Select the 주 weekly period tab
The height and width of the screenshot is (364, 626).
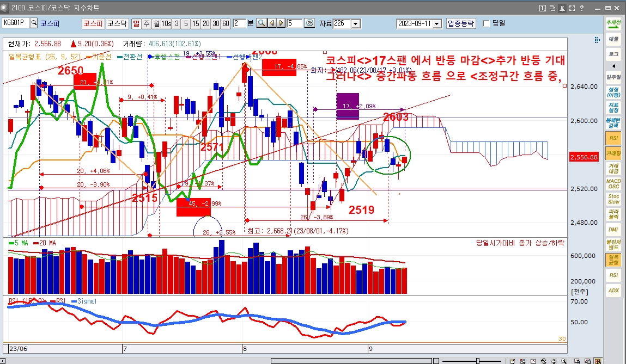click(x=147, y=23)
